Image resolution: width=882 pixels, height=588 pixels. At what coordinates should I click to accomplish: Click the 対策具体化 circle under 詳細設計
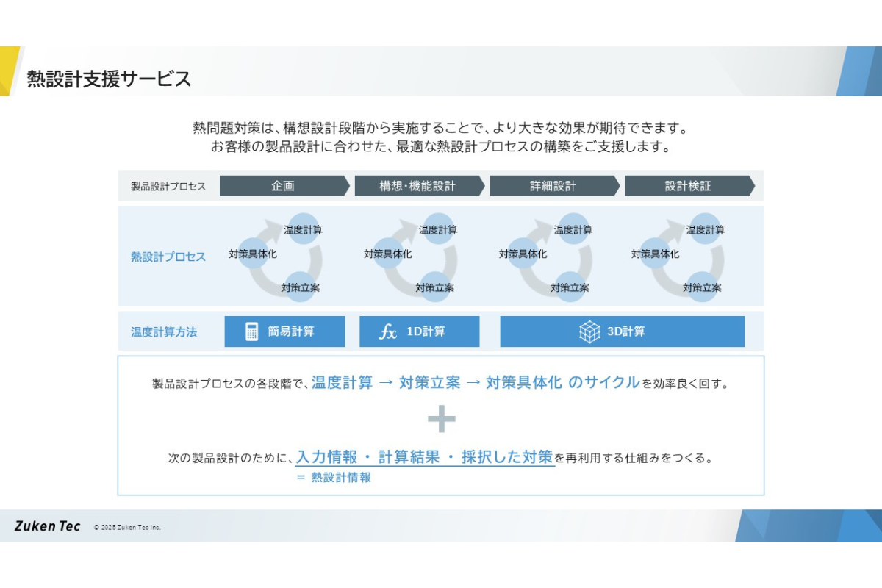click(x=523, y=254)
